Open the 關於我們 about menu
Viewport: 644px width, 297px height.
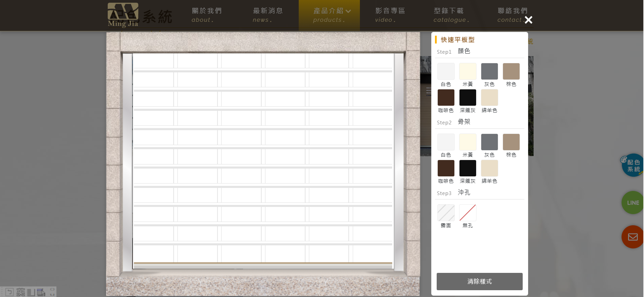click(206, 15)
